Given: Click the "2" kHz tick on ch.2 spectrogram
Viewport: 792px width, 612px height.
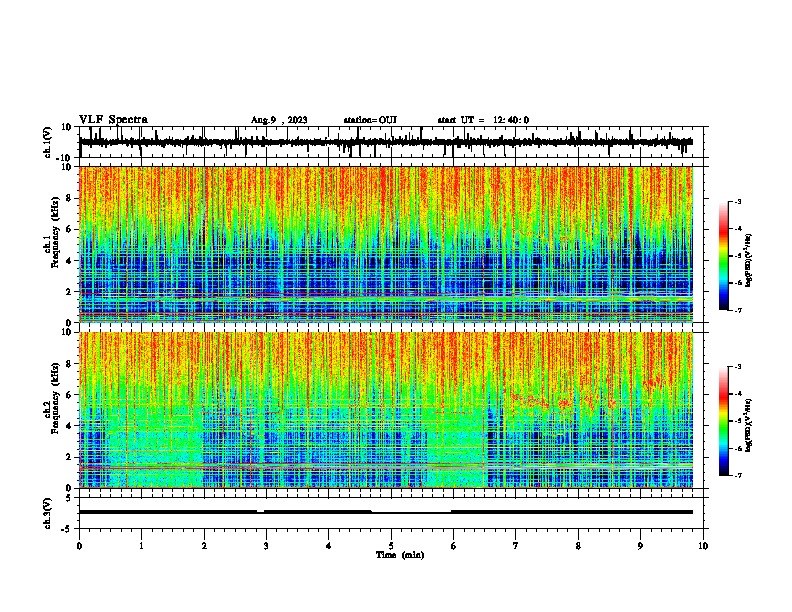Looking at the screenshot, I should pyautogui.click(x=70, y=457).
